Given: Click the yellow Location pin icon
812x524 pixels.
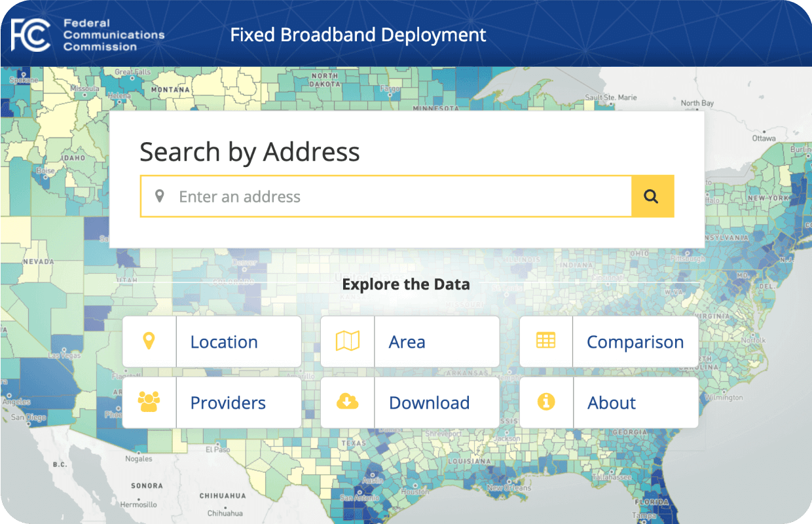Looking at the screenshot, I should pyautogui.click(x=149, y=341).
